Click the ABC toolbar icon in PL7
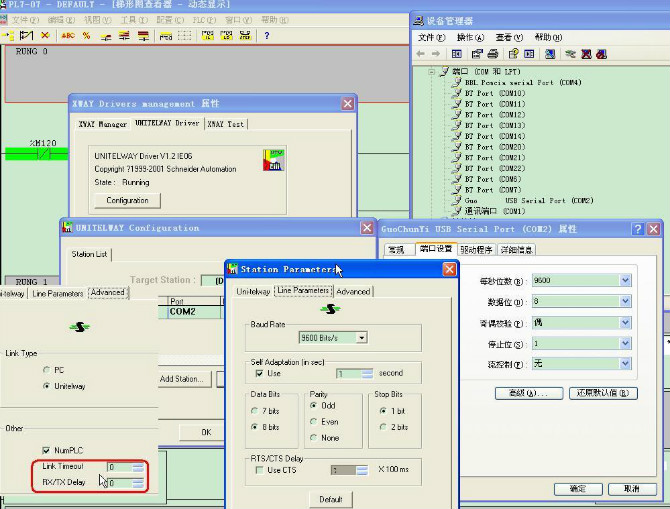Screen dimensions: 670x509 (x=68, y=36)
